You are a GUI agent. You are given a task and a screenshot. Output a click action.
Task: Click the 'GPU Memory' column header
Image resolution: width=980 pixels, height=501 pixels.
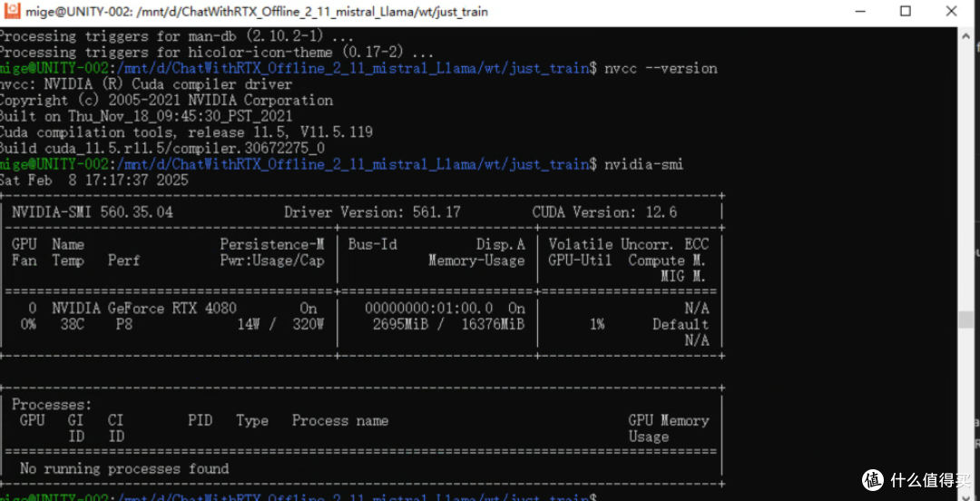click(x=669, y=421)
